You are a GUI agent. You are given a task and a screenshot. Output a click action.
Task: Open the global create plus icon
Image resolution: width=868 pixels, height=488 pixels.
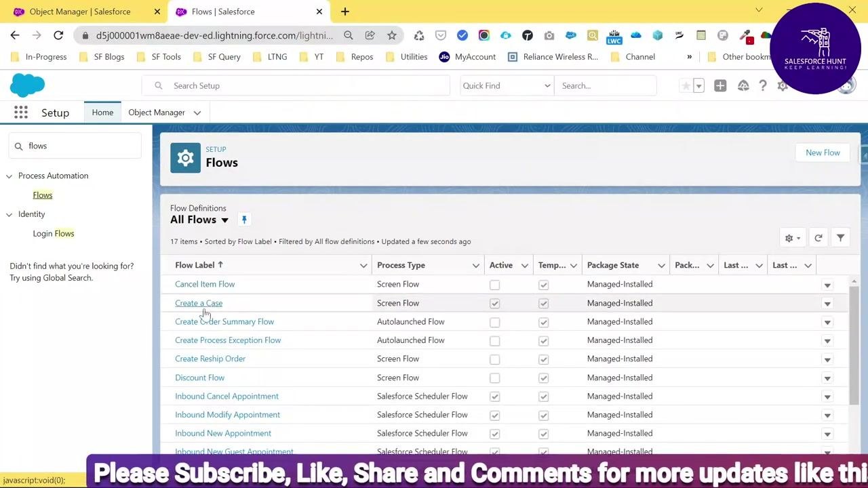click(x=720, y=85)
